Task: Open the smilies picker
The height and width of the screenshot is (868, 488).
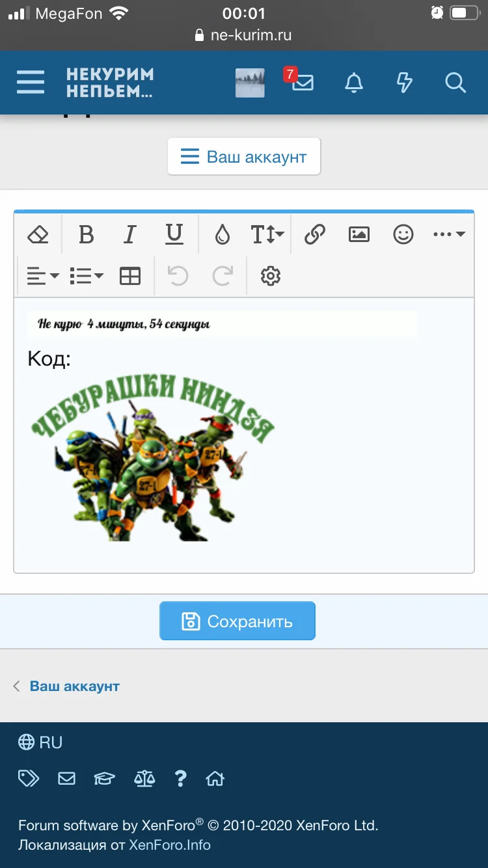Action: tap(403, 234)
